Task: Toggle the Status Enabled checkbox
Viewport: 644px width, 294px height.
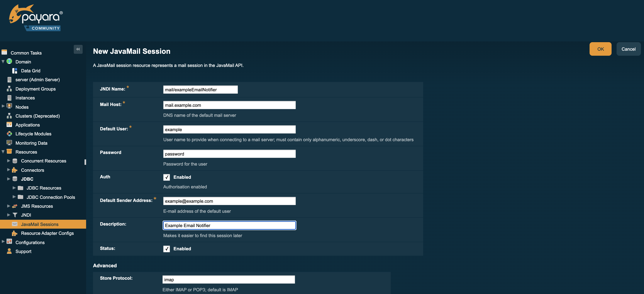Action: pos(166,249)
